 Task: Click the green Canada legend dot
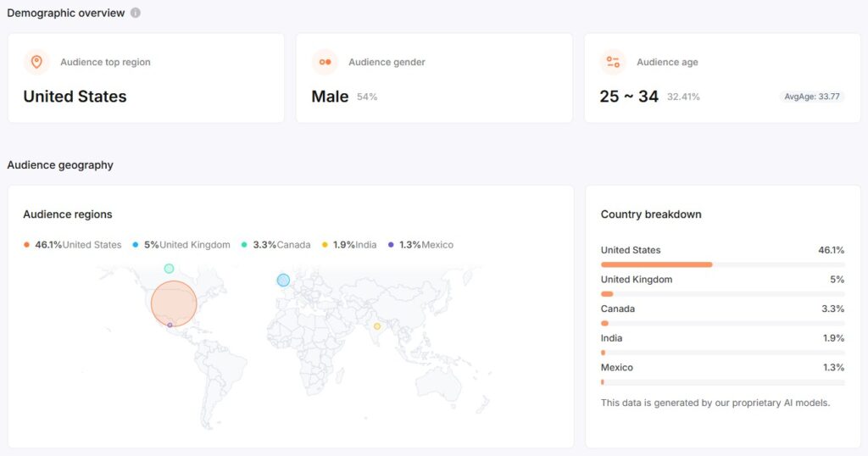pos(244,245)
